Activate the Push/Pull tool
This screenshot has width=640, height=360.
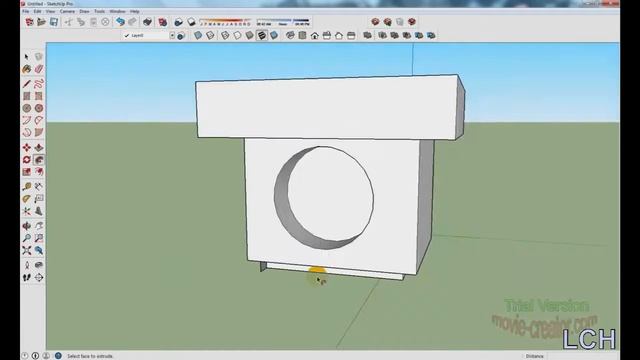click(39, 147)
